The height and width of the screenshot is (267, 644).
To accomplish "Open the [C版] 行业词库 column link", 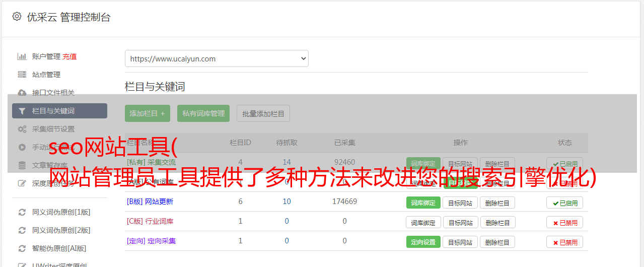I will pyautogui.click(x=150, y=221).
